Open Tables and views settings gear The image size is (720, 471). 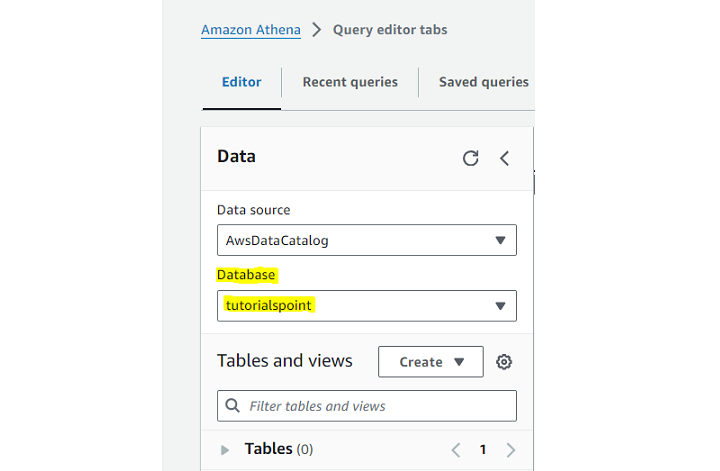pos(504,362)
